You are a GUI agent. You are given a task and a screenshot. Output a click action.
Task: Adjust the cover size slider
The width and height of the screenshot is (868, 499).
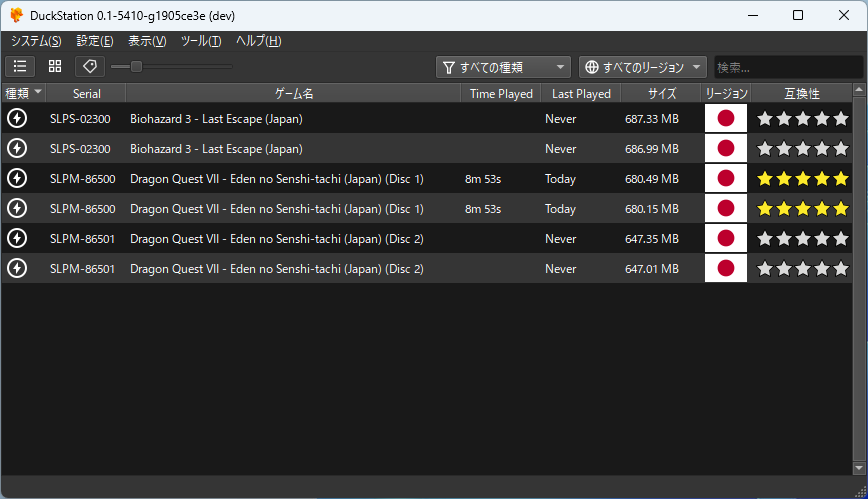171,66
